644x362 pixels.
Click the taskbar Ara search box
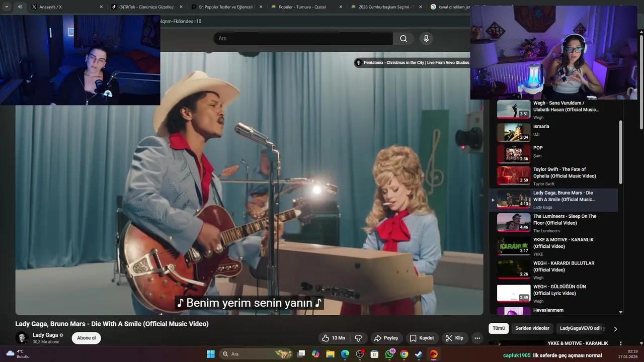click(257, 354)
